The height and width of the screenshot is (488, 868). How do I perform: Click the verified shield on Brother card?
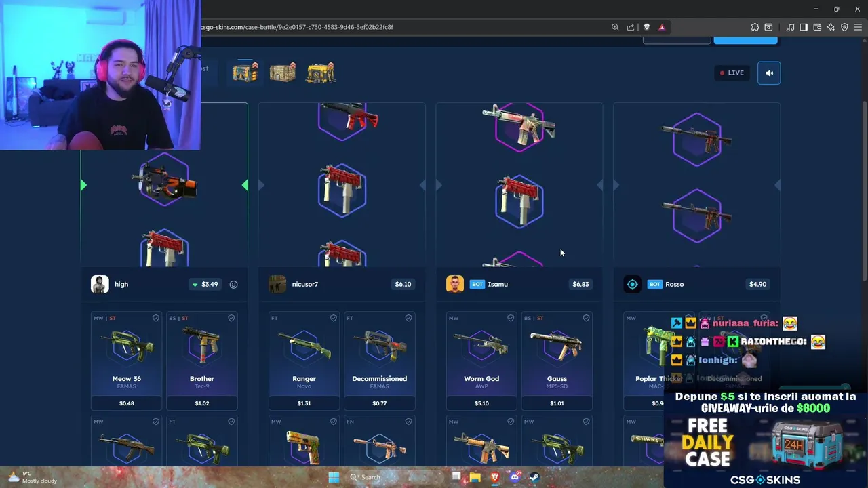tap(231, 318)
